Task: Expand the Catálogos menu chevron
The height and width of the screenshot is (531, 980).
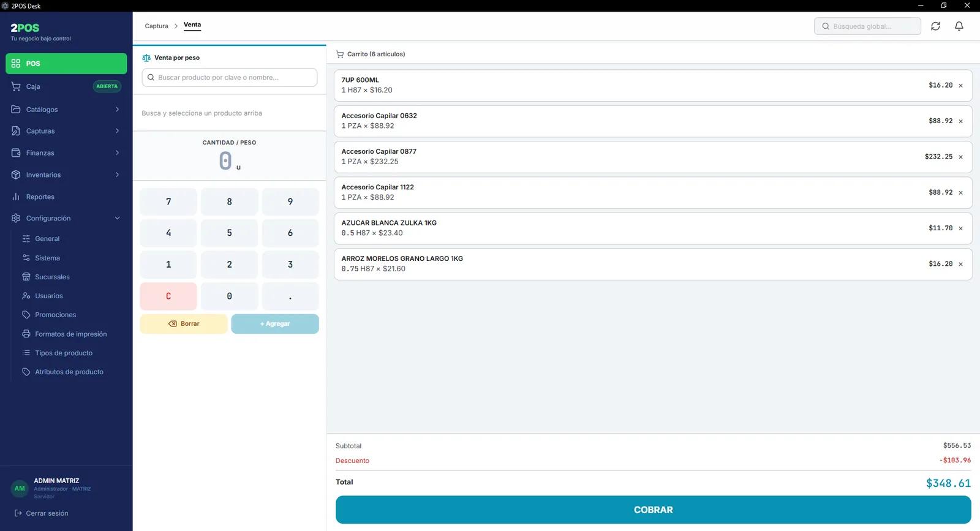Action: coord(117,110)
